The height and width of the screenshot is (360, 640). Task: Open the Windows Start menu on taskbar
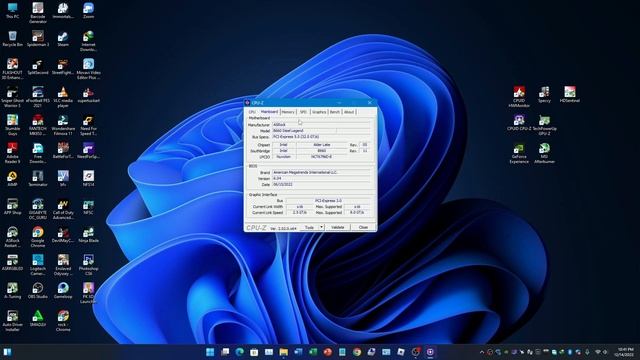click(x=210, y=352)
